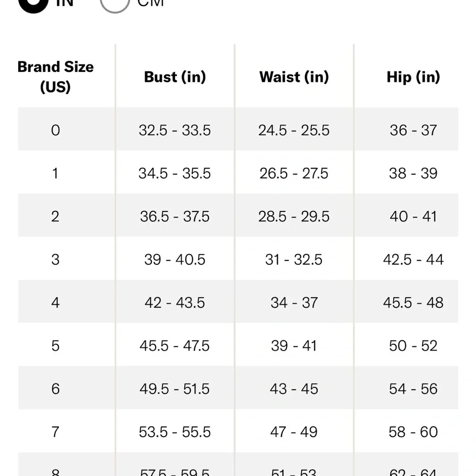Select brand size 3 row label
Image resolution: width=476 pixels, height=476 pixels.
click(56, 259)
